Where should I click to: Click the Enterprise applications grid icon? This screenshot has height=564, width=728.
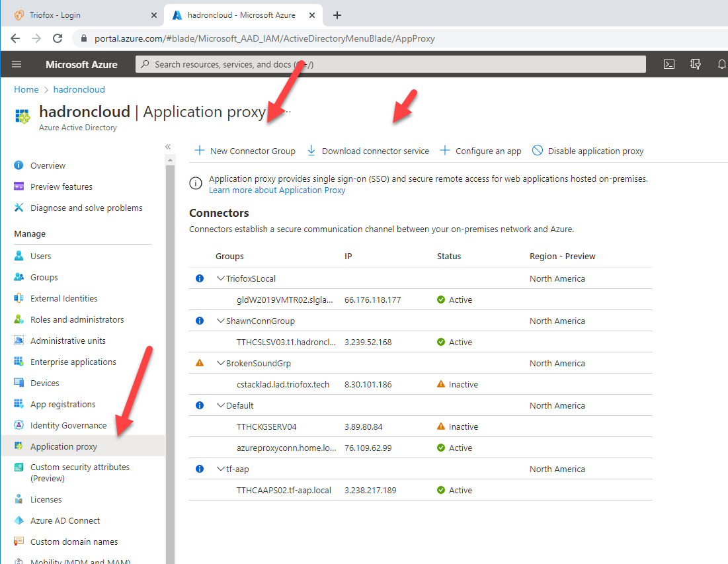pyautogui.click(x=19, y=362)
